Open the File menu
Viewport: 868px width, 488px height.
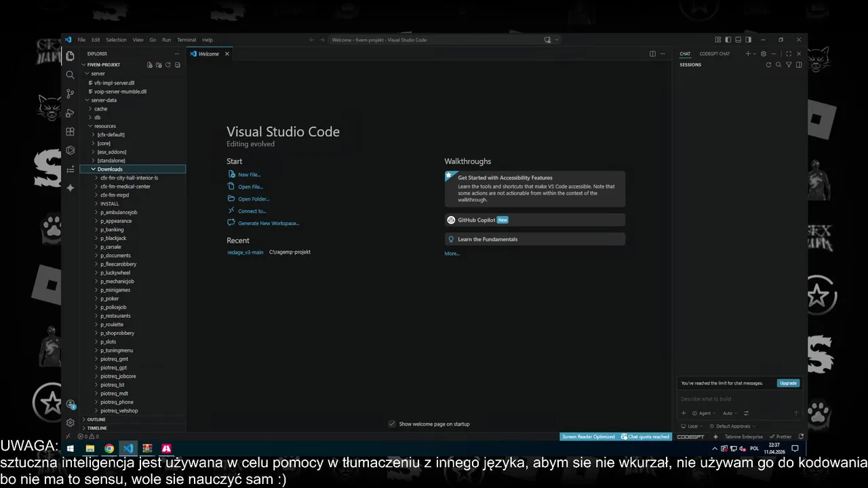click(81, 40)
